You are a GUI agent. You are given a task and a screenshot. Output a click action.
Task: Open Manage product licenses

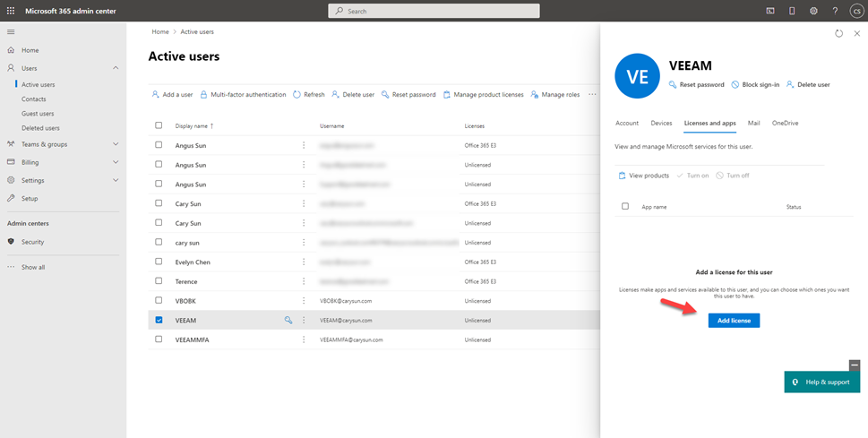pyautogui.click(x=483, y=95)
